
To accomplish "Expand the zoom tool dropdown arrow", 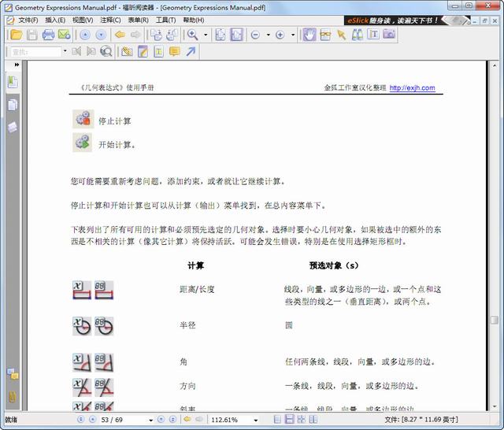I will pyautogui.click(x=206, y=35).
